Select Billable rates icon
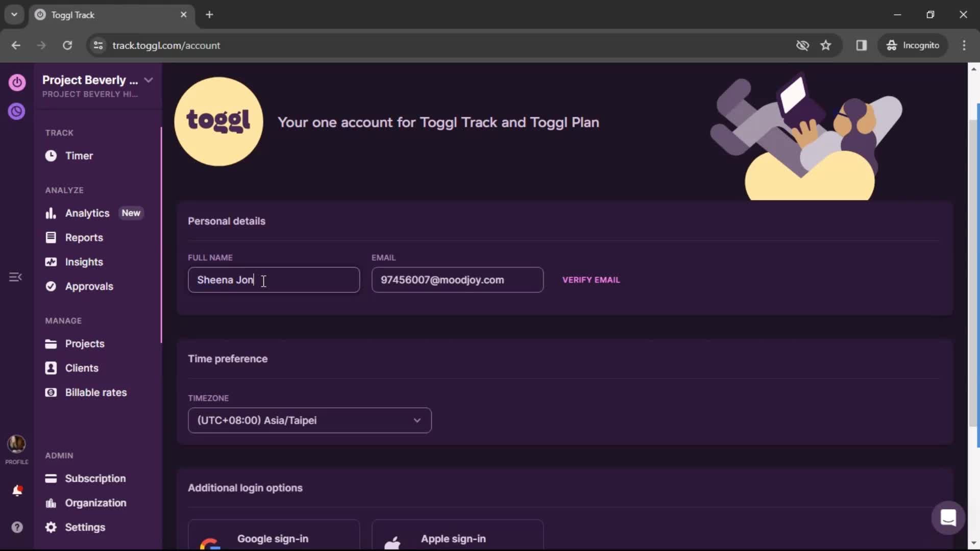980x551 pixels. (x=51, y=392)
